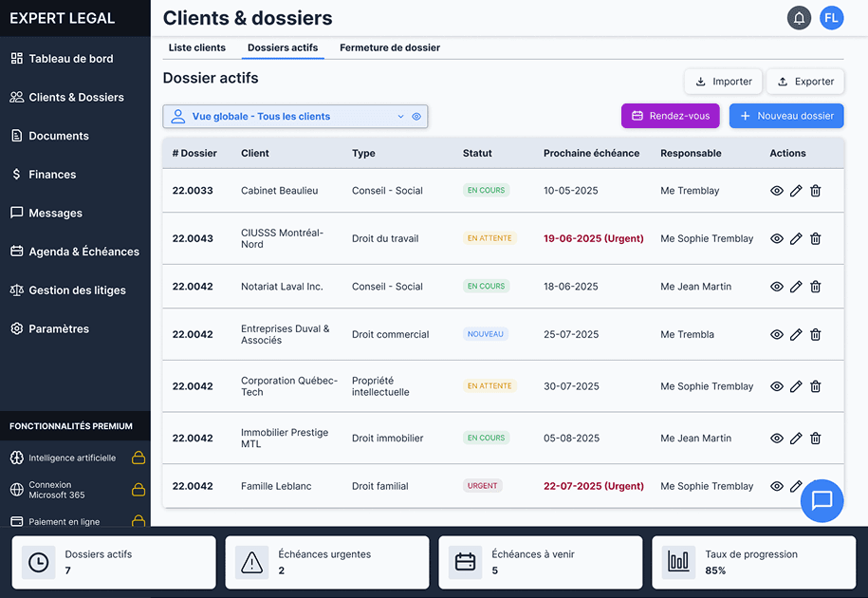View the Entreprises Duval & Associés dossier
The image size is (868, 598).
[x=776, y=335]
